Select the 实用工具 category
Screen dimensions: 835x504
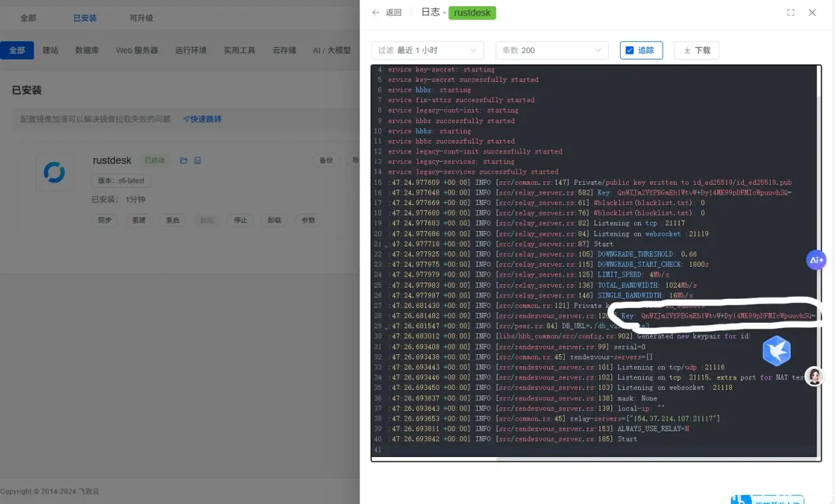239,50
